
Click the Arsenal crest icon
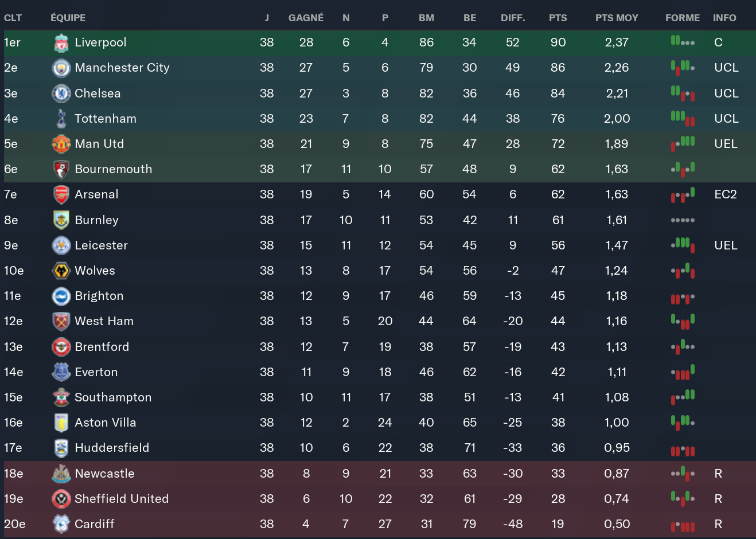coord(61,194)
